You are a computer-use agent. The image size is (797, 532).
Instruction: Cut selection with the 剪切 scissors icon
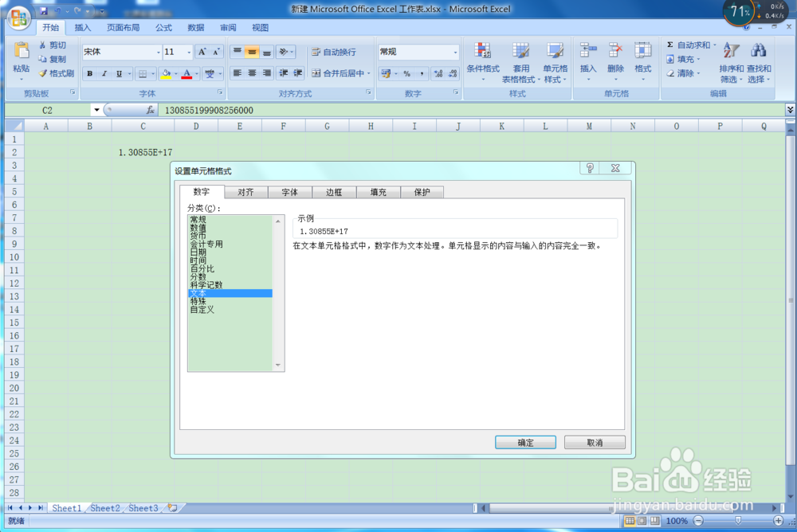(x=53, y=45)
